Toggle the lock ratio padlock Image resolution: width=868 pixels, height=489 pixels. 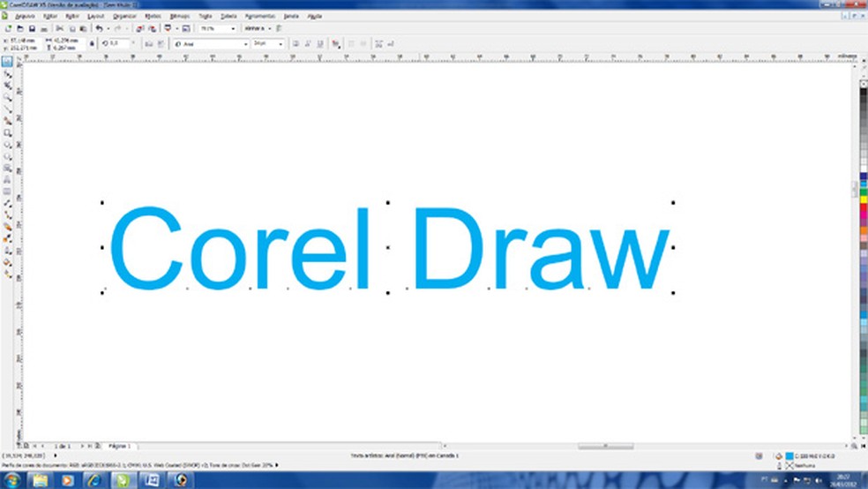(92, 44)
